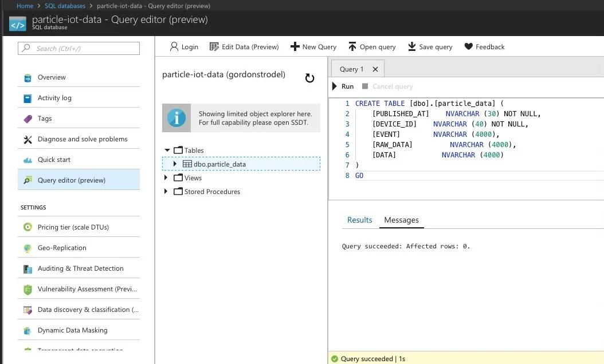
Task: Expand the dbo.particle_data table node
Action: coord(175,164)
